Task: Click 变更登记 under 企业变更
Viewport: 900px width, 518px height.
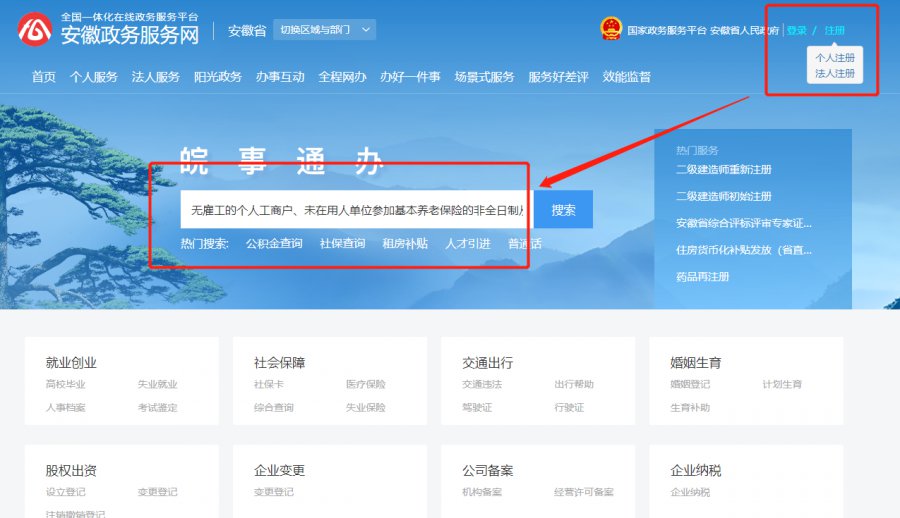Action: [x=274, y=492]
